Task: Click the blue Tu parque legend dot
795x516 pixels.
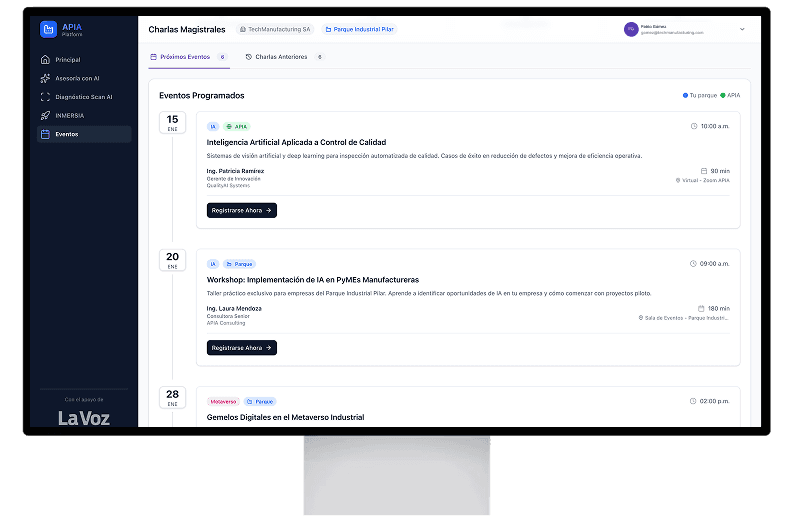Action: pyautogui.click(x=685, y=95)
